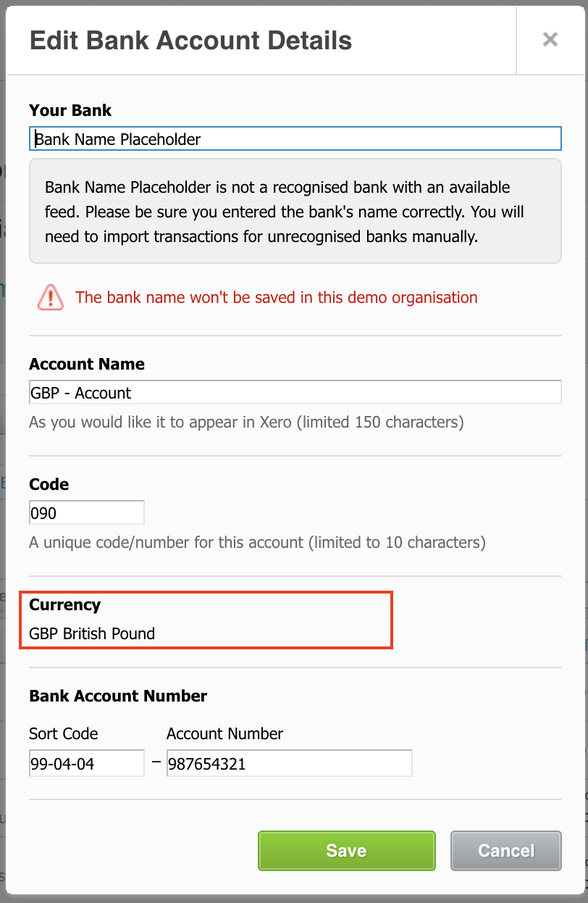The height and width of the screenshot is (903, 588).
Task: Close the Edit Bank Account Details dialog
Action: [x=550, y=39]
